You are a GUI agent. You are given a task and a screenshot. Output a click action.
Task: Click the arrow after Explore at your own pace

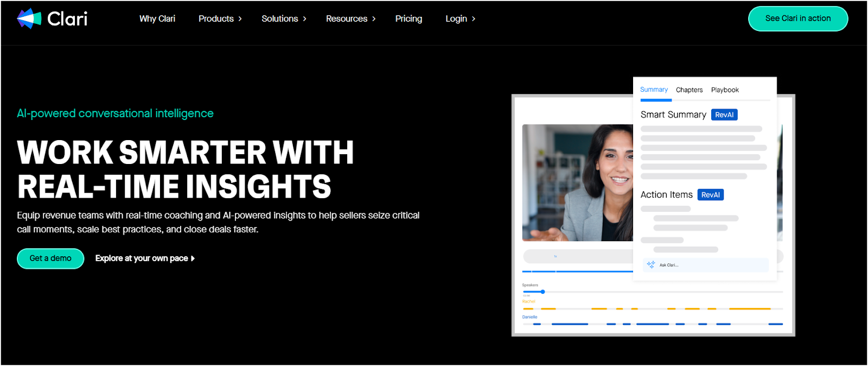point(193,258)
